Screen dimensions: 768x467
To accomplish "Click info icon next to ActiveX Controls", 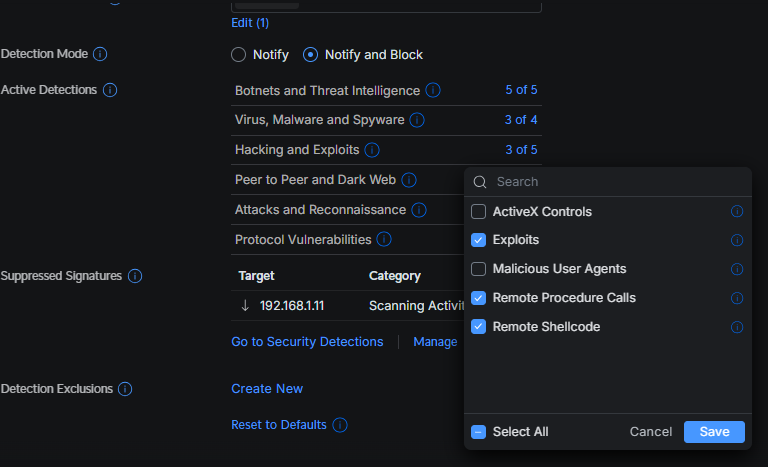I will 737,212.
